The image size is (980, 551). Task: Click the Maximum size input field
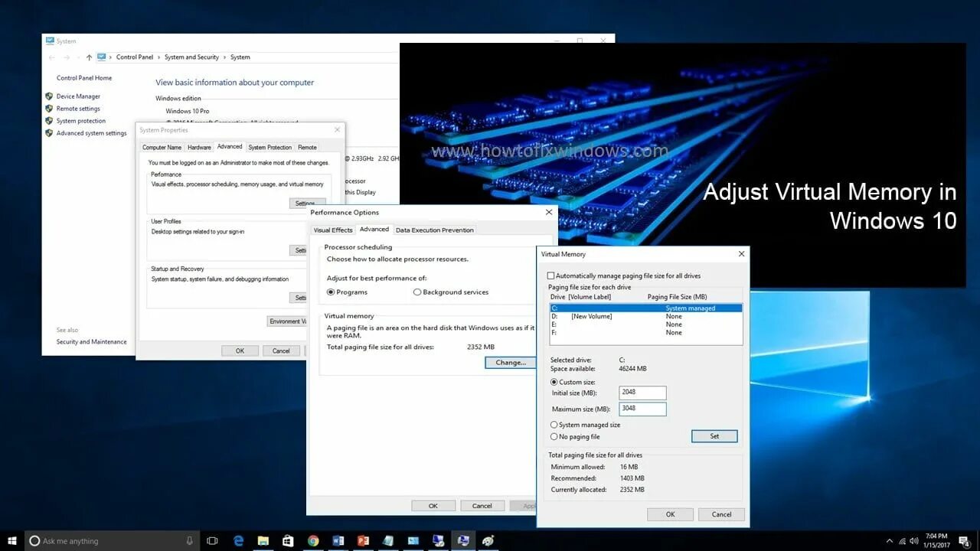click(x=643, y=409)
